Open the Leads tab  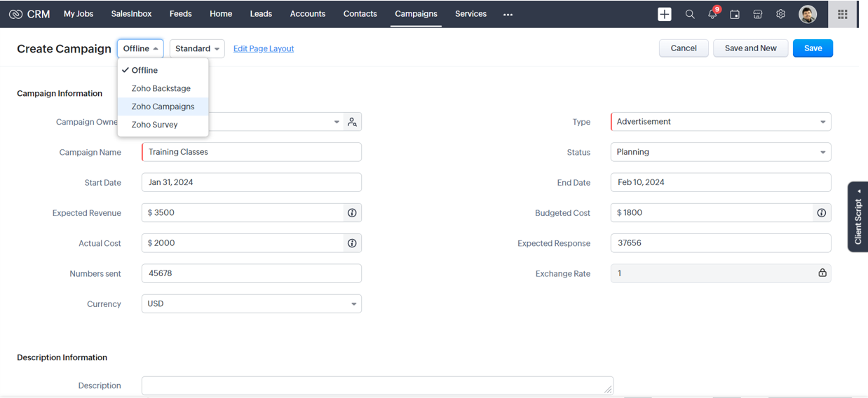pos(261,14)
